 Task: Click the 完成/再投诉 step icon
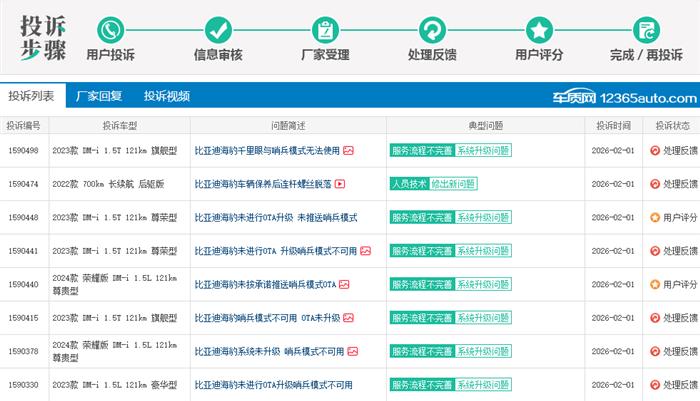pos(647,30)
